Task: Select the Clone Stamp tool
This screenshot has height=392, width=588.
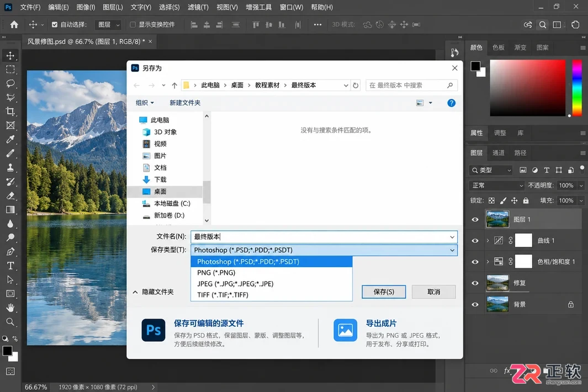Action: tap(10, 167)
